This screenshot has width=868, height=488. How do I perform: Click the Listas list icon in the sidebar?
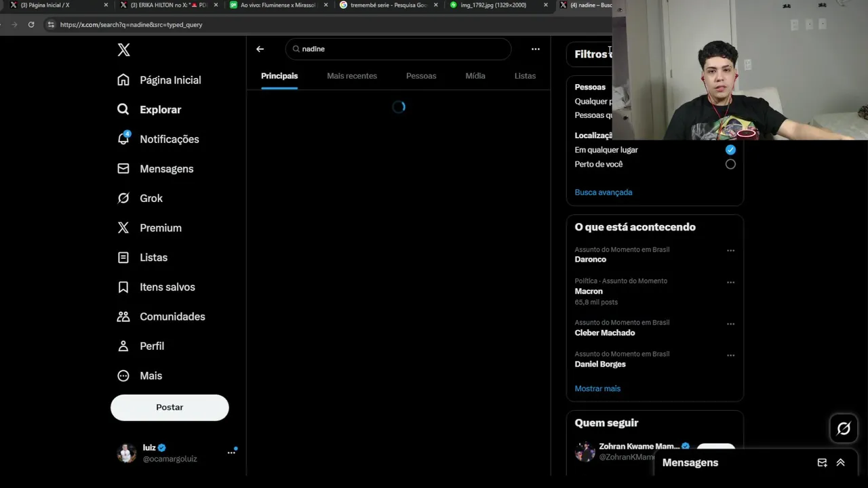coord(123,258)
